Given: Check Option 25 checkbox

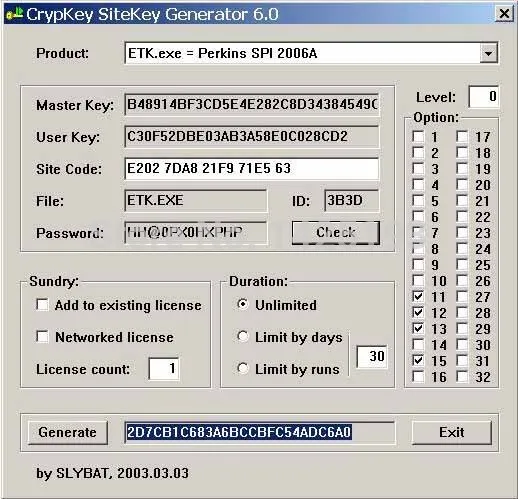Looking at the screenshot, I should coord(462,264).
